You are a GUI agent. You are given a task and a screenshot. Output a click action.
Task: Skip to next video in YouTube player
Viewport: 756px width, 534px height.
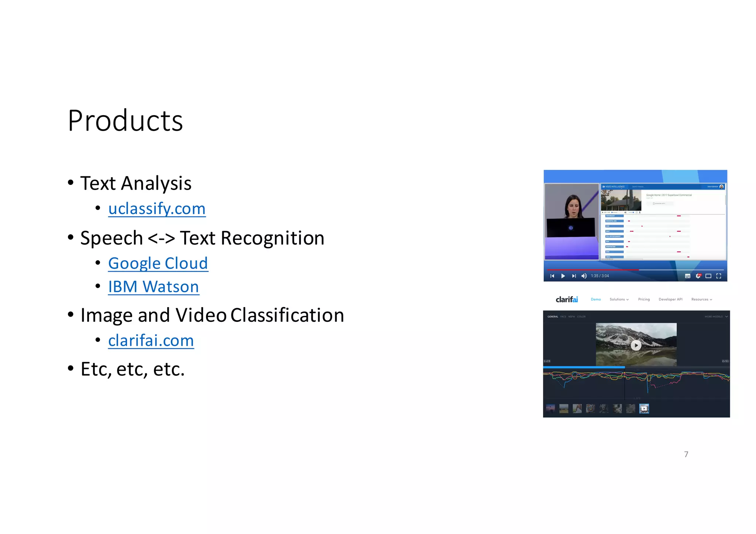click(574, 276)
